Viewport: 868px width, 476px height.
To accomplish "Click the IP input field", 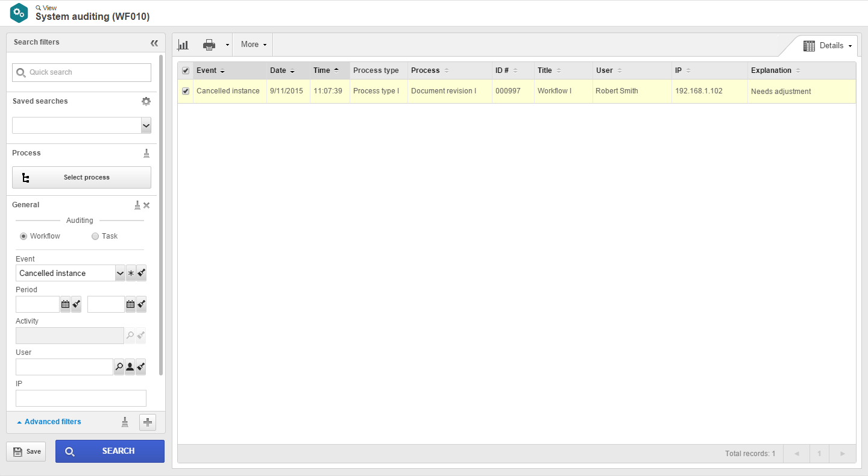I will click(81, 398).
